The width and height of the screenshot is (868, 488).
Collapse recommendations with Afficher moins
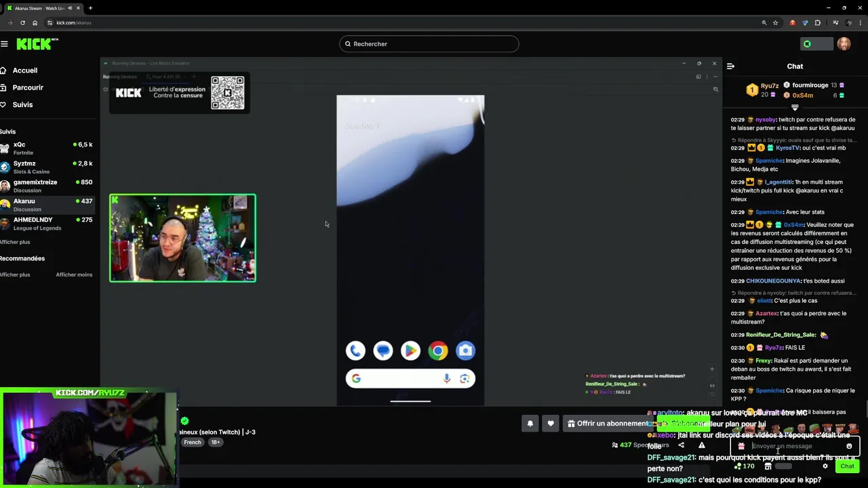coord(74,274)
